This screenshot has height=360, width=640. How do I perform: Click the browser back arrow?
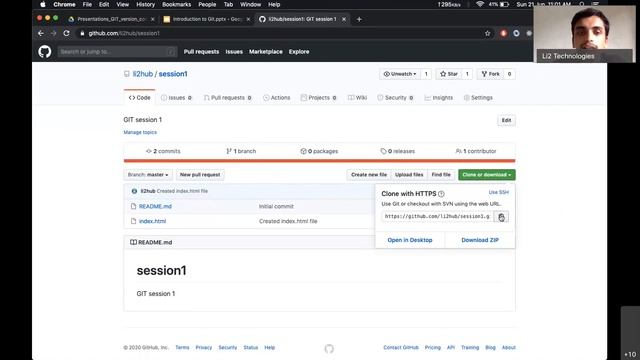40,33
